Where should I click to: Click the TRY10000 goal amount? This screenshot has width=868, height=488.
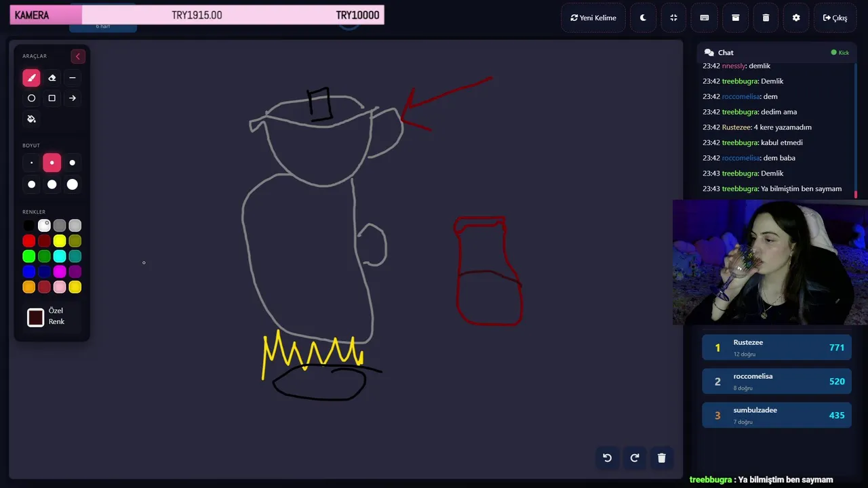357,15
